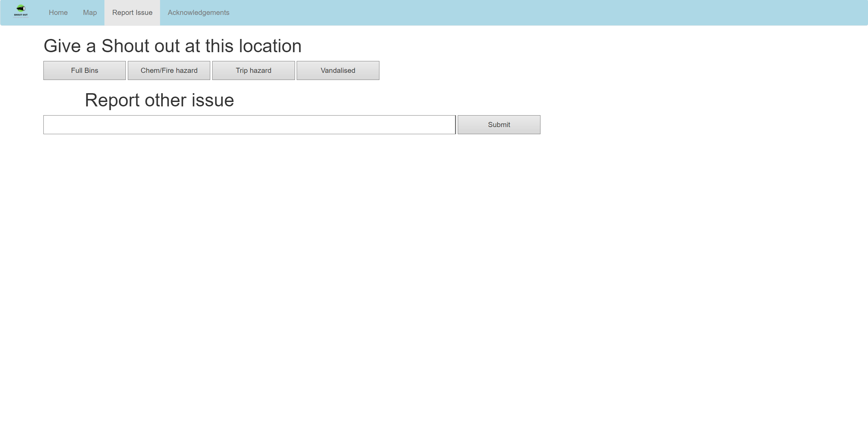The image size is (868, 430).
Task: Go to the Home page
Action: [x=58, y=13]
